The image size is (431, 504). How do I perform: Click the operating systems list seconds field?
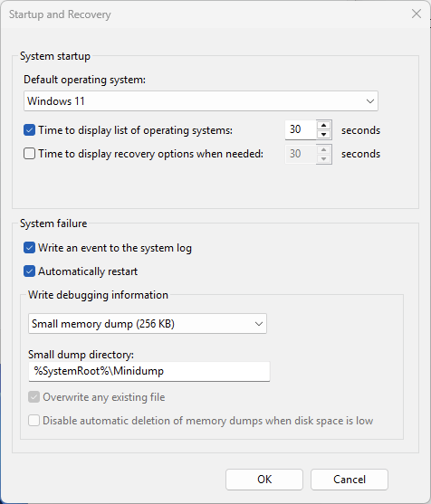pos(301,129)
